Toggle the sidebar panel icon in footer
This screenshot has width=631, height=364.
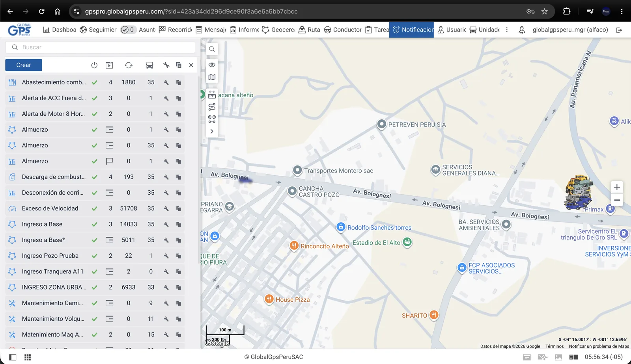pos(13,357)
